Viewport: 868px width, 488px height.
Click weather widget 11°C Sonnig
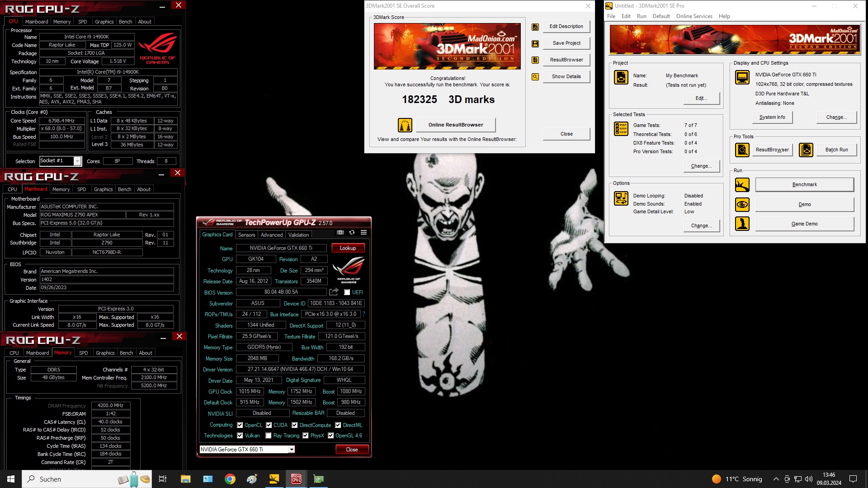coord(737,479)
